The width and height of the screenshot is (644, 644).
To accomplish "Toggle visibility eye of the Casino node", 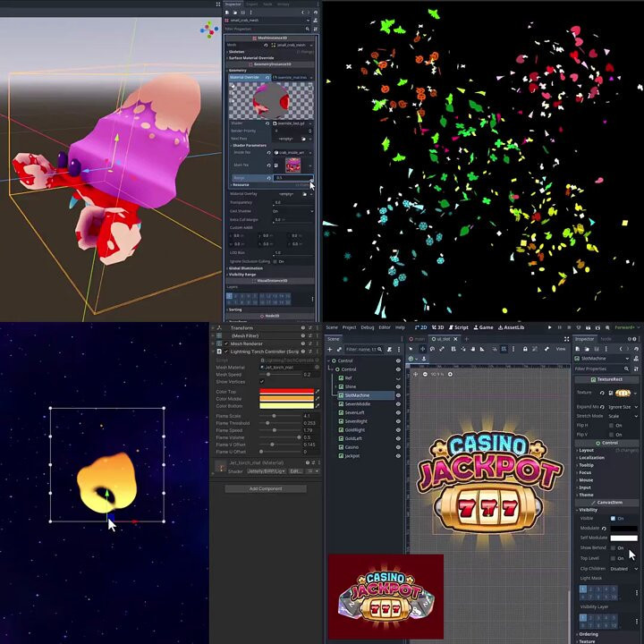I will (x=398, y=447).
